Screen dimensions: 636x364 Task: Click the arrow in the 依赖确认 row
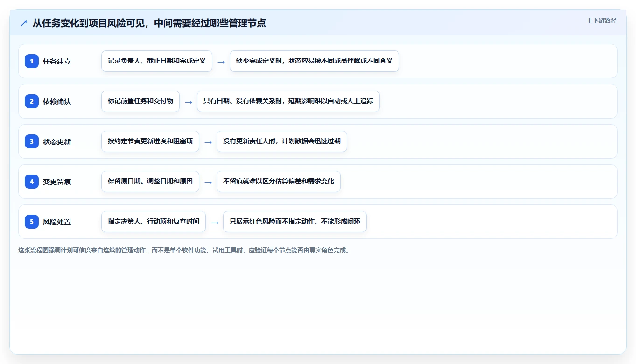189,102
